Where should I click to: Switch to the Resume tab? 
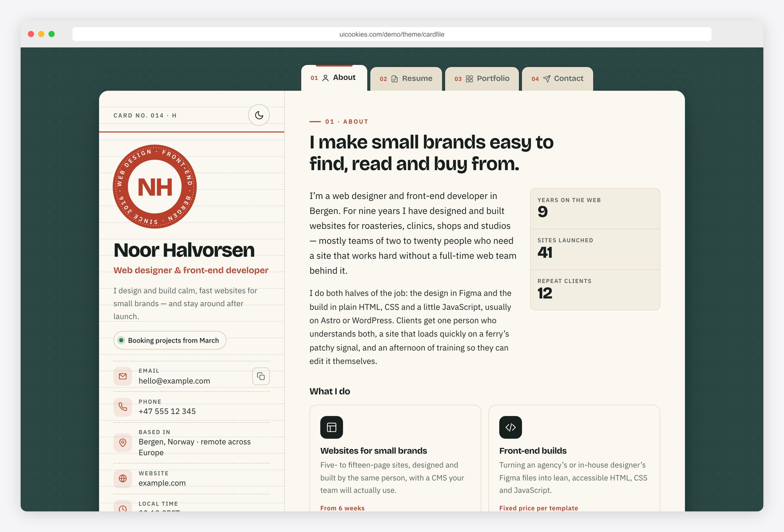tap(406, 79)
